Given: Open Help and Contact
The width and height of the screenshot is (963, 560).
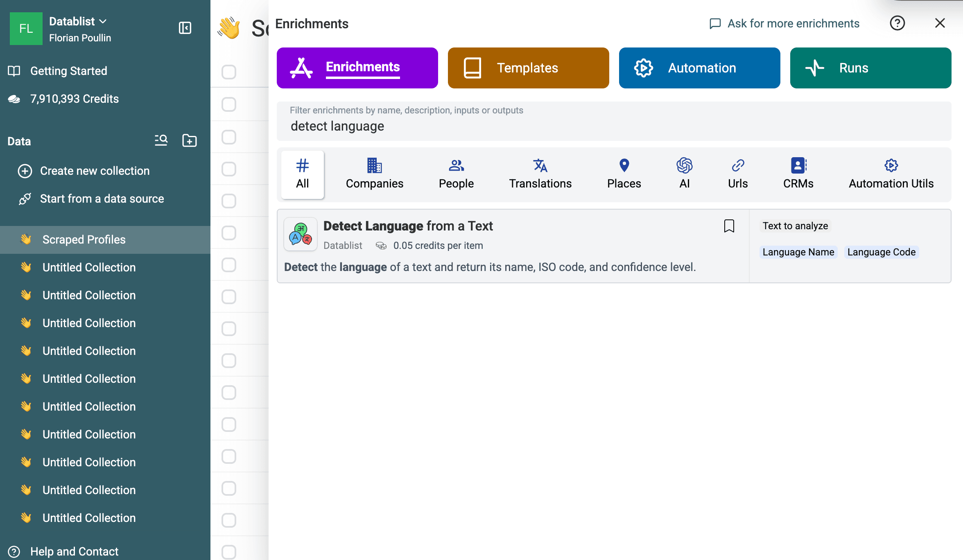Looking at the screenshot, I should (x=74, y=551).
